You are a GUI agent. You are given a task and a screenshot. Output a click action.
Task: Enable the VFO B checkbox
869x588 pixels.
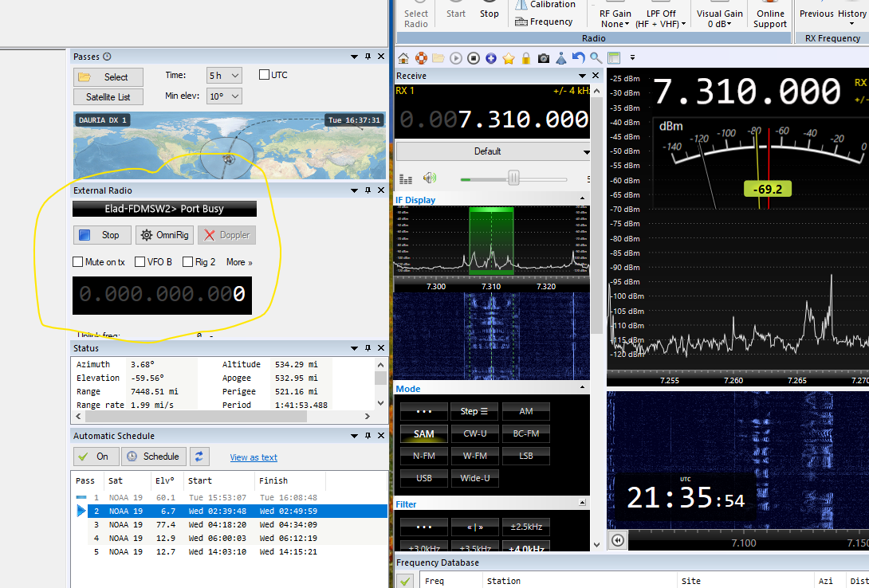click(x=140, y=262)
